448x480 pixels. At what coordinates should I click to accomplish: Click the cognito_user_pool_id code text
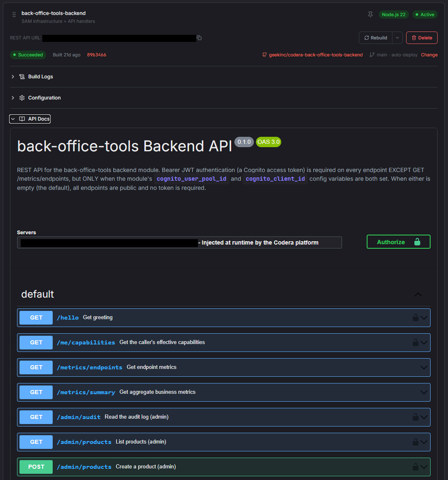[192, 179]
